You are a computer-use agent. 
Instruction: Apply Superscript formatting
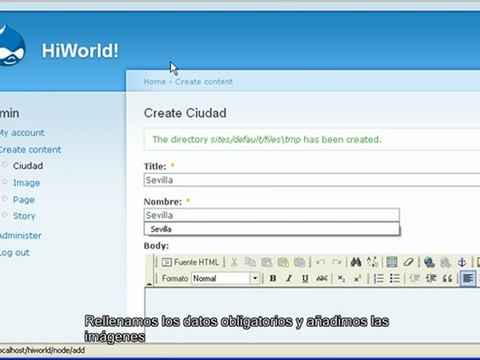[x=357, y=278]
